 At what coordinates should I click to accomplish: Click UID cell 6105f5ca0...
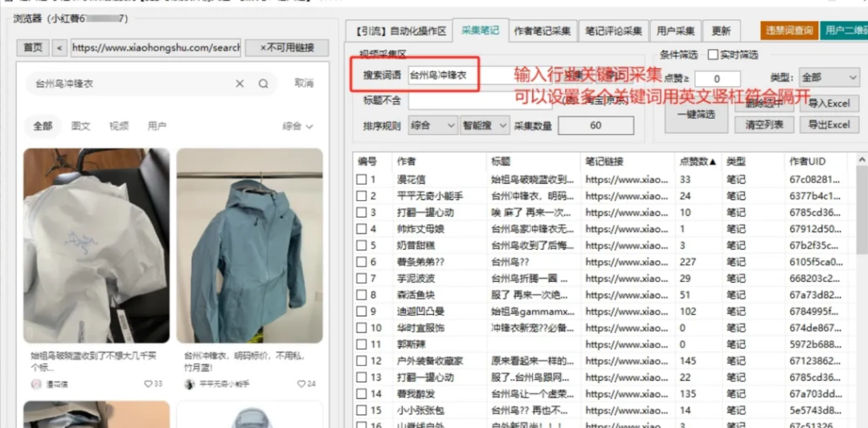[816, 262]
